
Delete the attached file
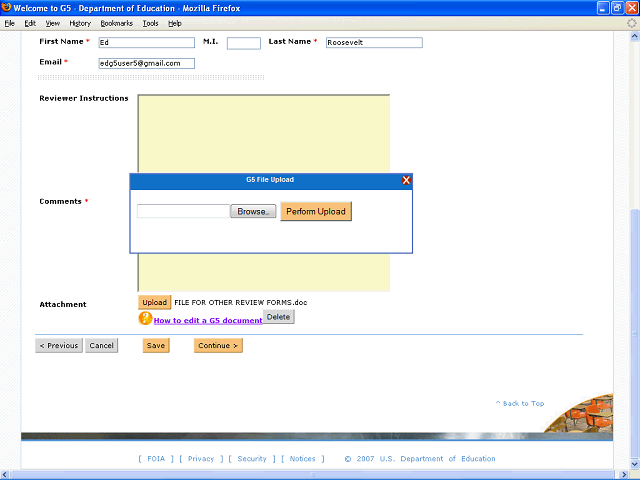pos(278,317)
